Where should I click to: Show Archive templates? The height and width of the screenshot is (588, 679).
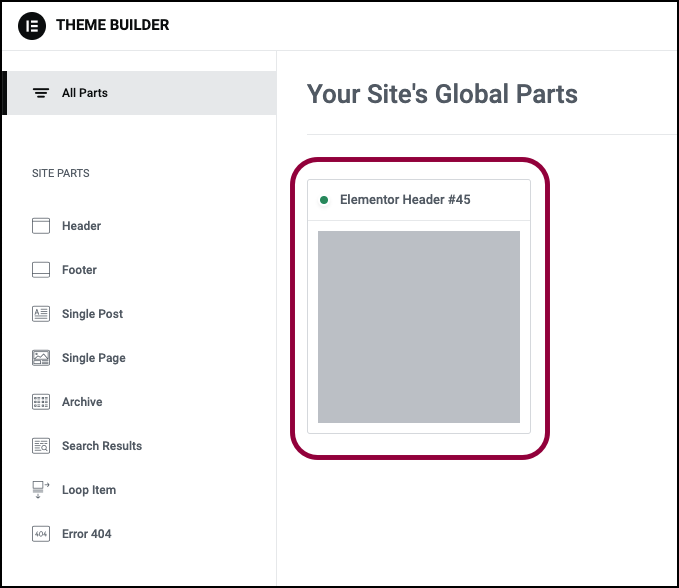tap(82, 402)
